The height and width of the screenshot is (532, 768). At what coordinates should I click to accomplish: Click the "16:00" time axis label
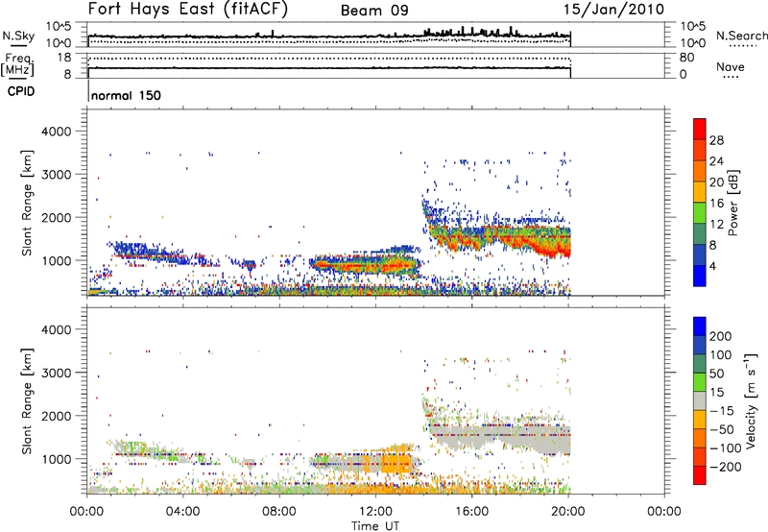coord(471,512)
